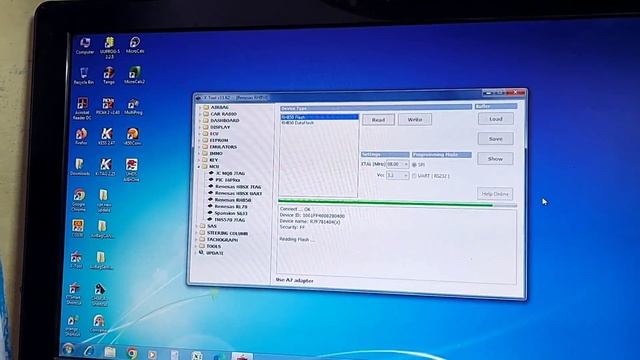This screenshot has width=640, height=360.
Task: Select Renesas H8SX JTAG tree item
Action: coord(235,187)
